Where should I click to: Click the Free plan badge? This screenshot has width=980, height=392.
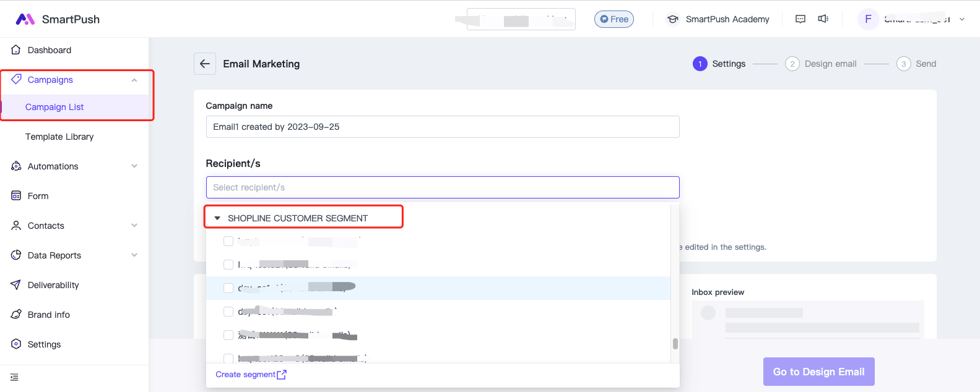(614, 19)
